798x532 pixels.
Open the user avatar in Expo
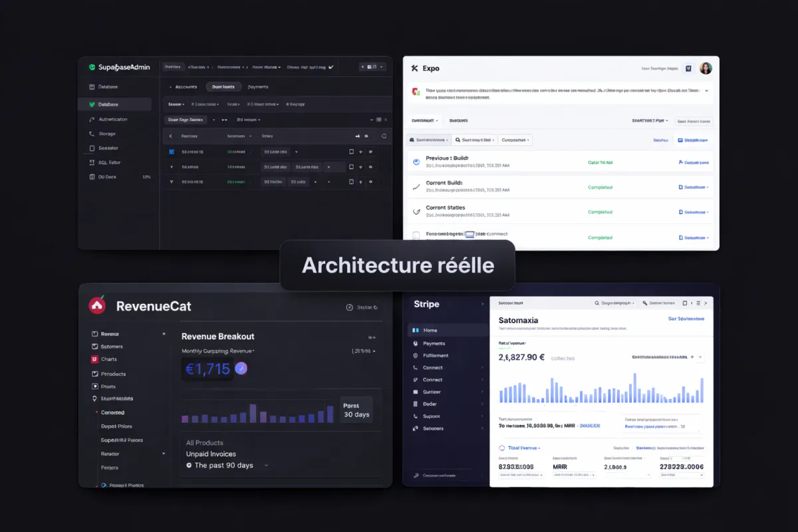pyautogui.click(x=706, y=68)
